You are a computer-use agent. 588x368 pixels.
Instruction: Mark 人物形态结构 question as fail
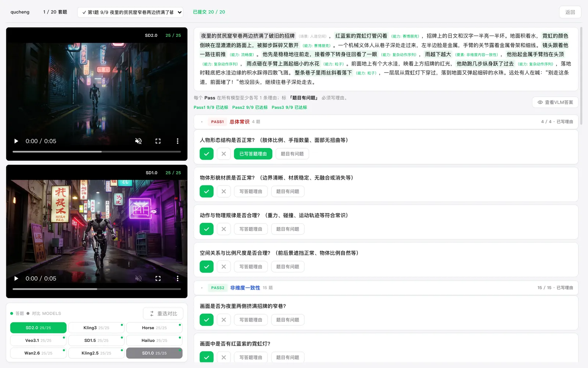tap(224, 154)
